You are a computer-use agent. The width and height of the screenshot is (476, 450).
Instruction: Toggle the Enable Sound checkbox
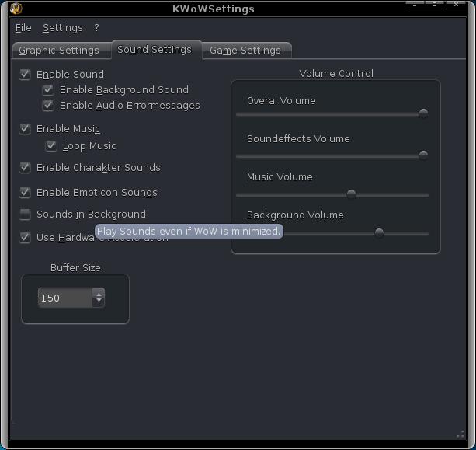pos(25,74)
